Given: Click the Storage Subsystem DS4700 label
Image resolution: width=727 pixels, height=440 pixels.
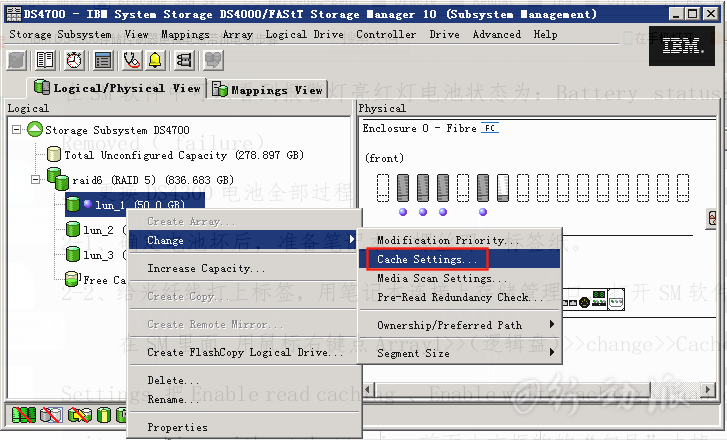Looking at the screenshot, I should click(117, 130).
